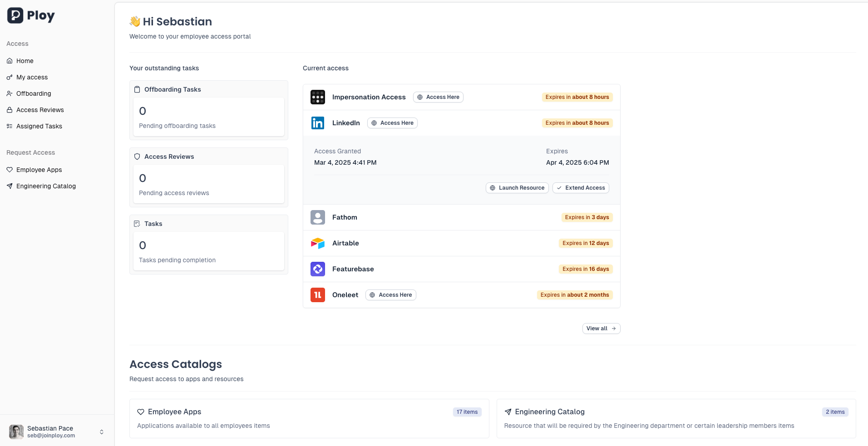Click the Extend Access button
Viewport: 868px width, 446px height.
point(581,188)
